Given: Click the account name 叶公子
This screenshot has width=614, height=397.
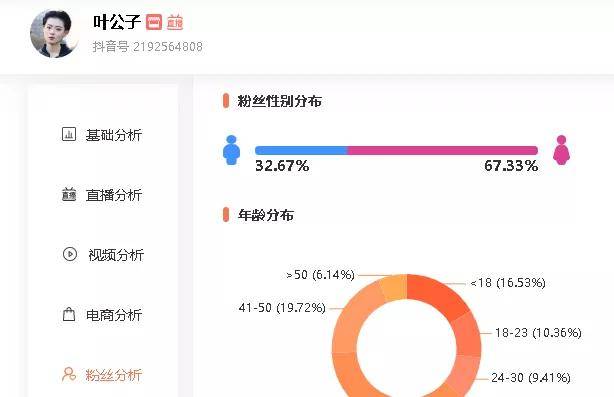Looking at the screenshot, I should (117, 22).
